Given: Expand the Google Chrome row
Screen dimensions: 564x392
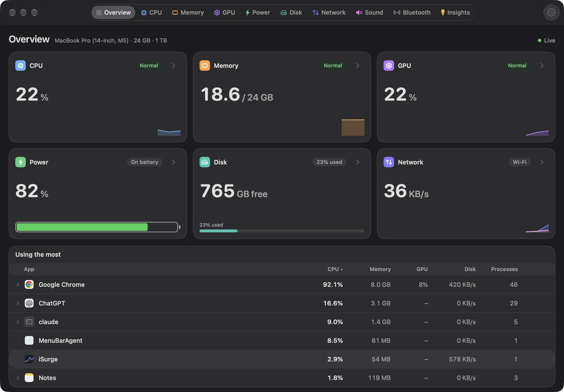Looking at the screenshot, I should click(x=18, y=284).
